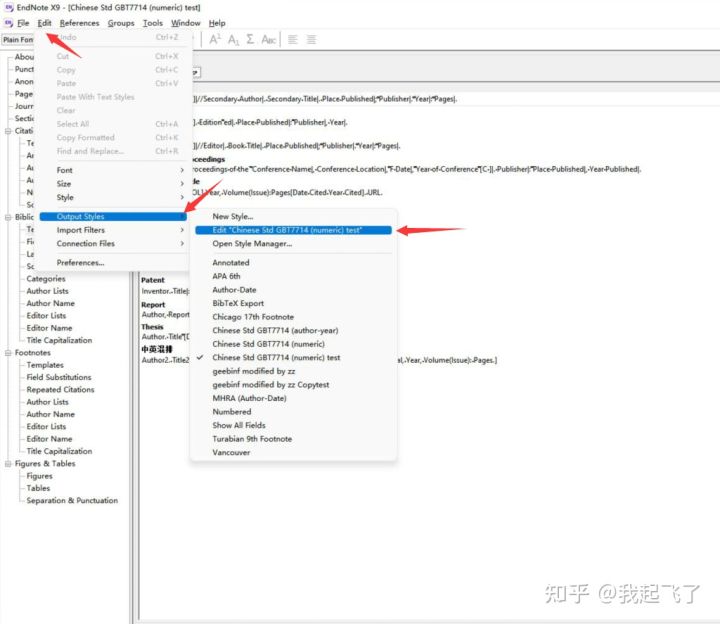Click the Patent template heading
Screen dimensions: 720x624
point(153,280)
